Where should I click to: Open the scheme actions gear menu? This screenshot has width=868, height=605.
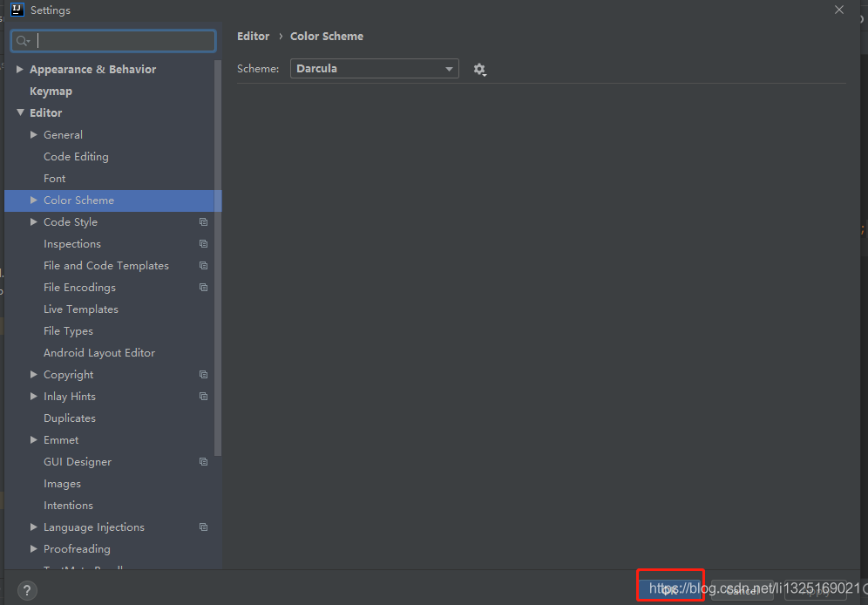tap(479, 69)
